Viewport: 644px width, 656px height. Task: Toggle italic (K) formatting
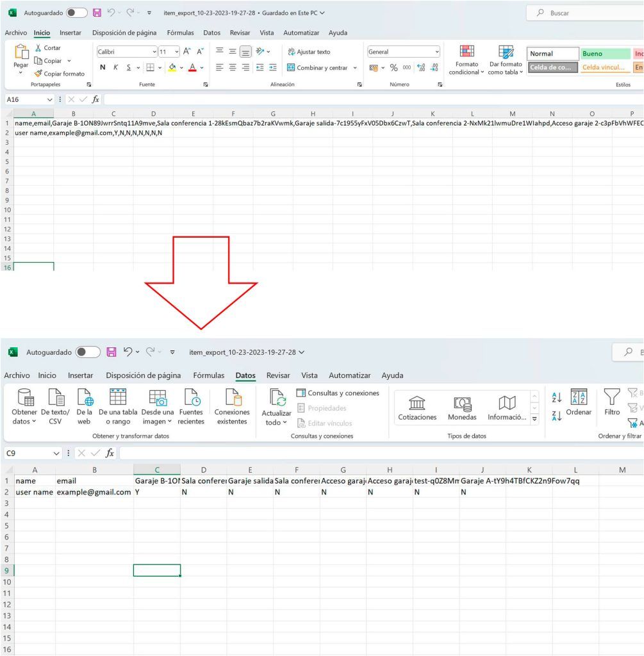tap(115, 67)
